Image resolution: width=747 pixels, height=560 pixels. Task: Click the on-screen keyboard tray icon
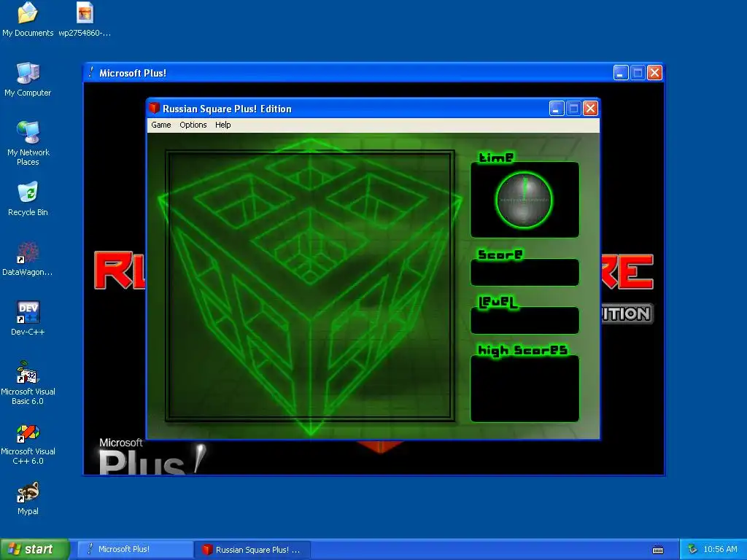tap(658, 550)
